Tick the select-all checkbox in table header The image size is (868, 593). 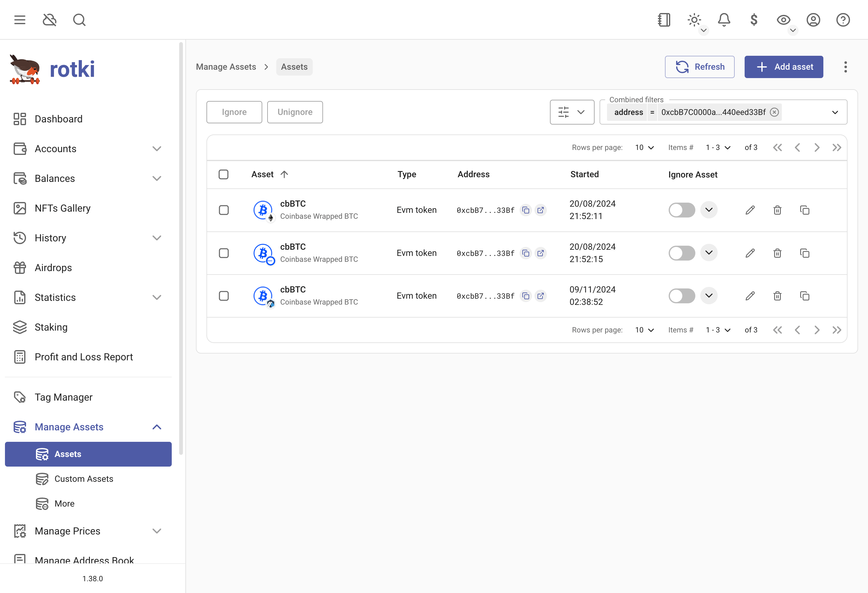point(223,174)
